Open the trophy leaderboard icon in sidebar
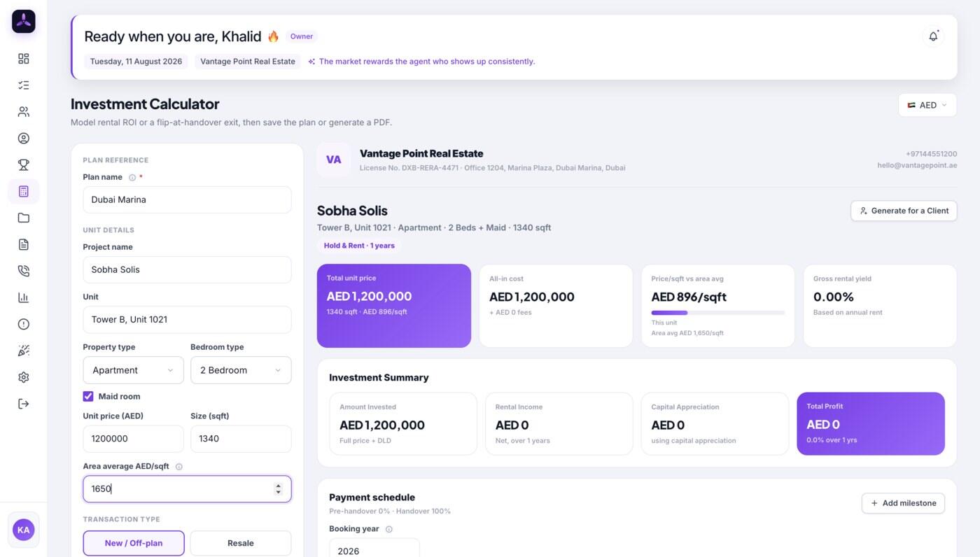Image resolution: width=980 pixels, height=557 pixels. [23, 165]
